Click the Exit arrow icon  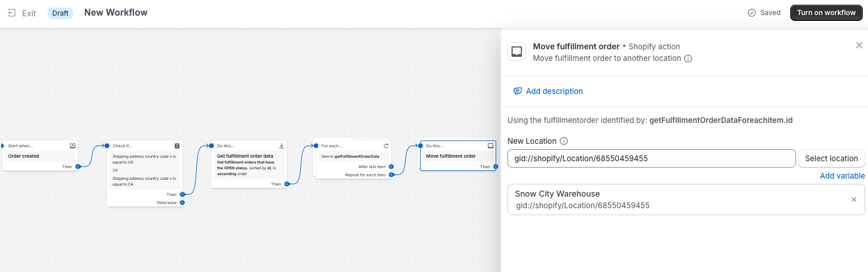[12, 13]
